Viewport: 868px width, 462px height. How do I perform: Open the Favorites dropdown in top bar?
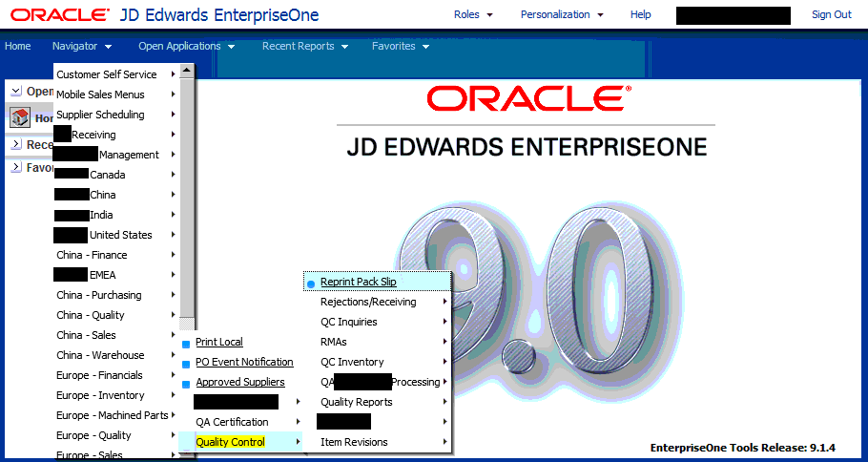pos(401,47)
